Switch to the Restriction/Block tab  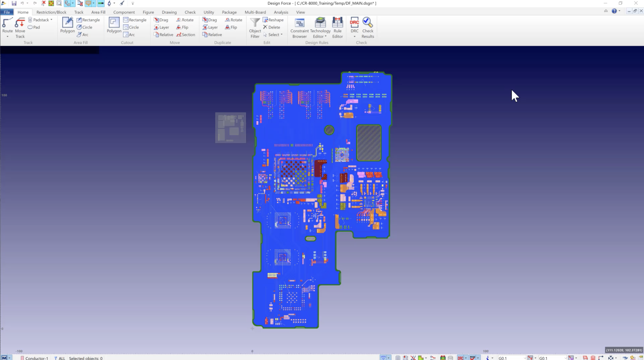[51, 12]
